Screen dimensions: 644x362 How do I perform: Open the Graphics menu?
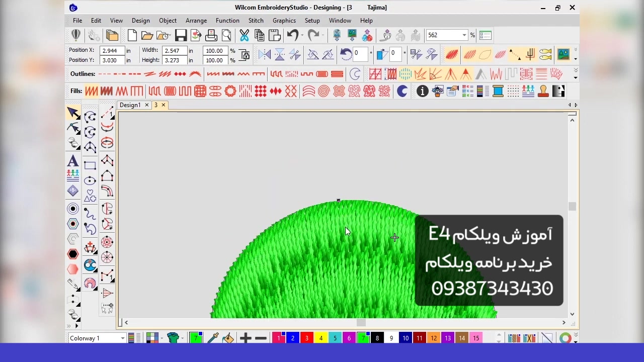(x=284, y=21)
